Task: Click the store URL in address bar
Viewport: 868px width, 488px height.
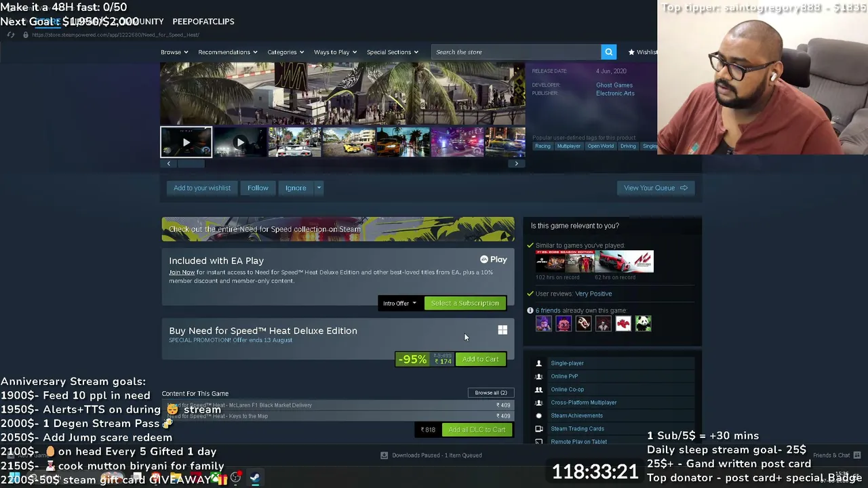Action: (115, 35)
